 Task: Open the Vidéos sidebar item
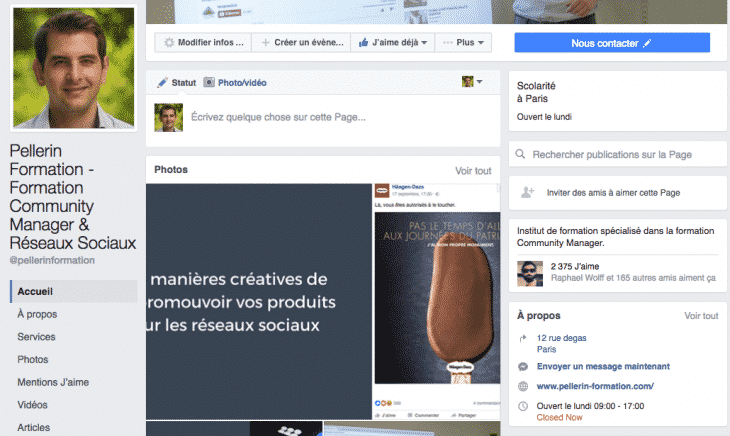pos(32,405)
